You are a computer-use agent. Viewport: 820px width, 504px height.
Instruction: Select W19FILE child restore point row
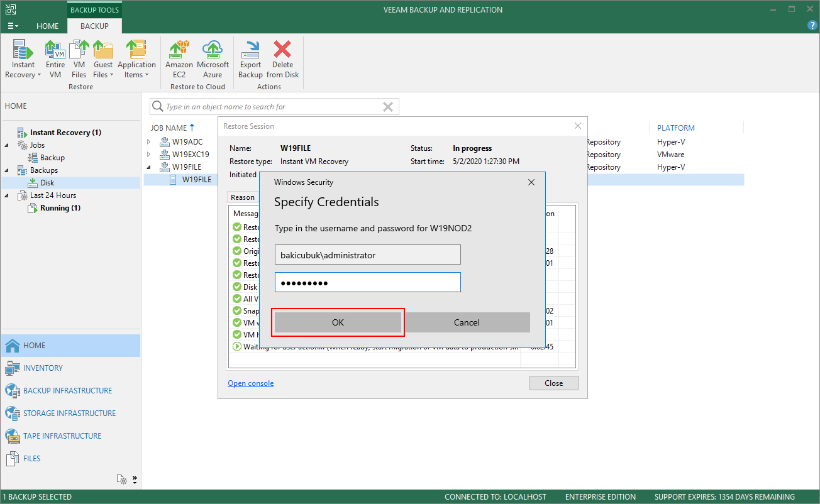[x=196, y=180]
